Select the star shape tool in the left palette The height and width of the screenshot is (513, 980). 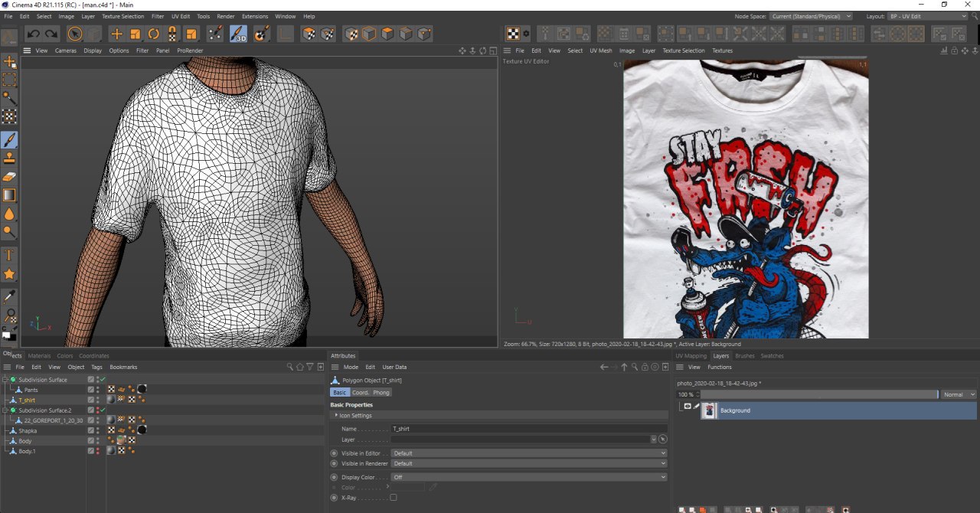click(9, 273)
